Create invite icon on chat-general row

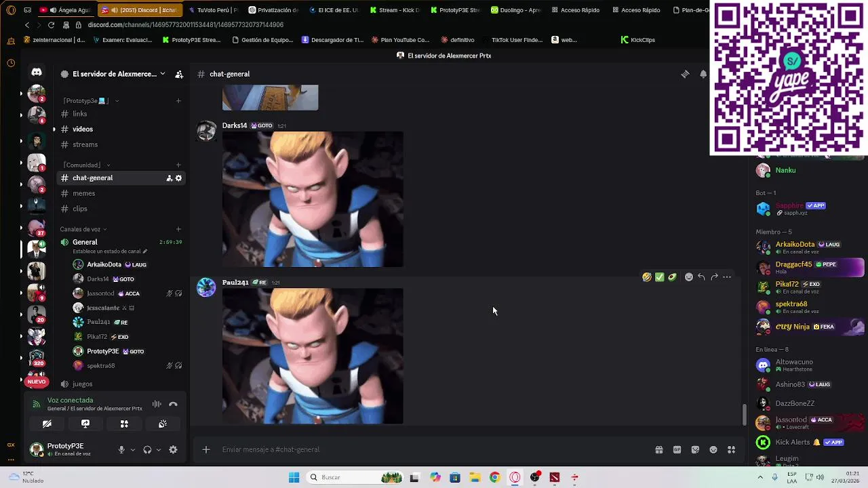(x=169, y=178)
